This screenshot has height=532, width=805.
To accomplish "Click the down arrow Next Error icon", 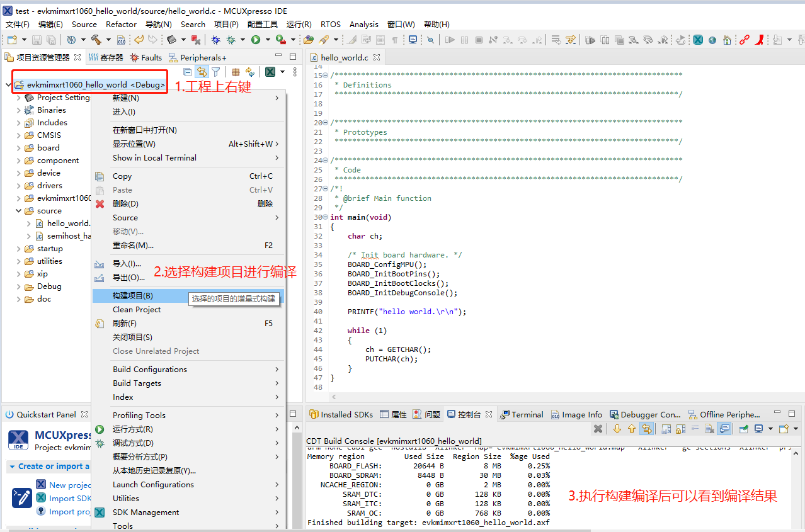I will tap(617, 429).
